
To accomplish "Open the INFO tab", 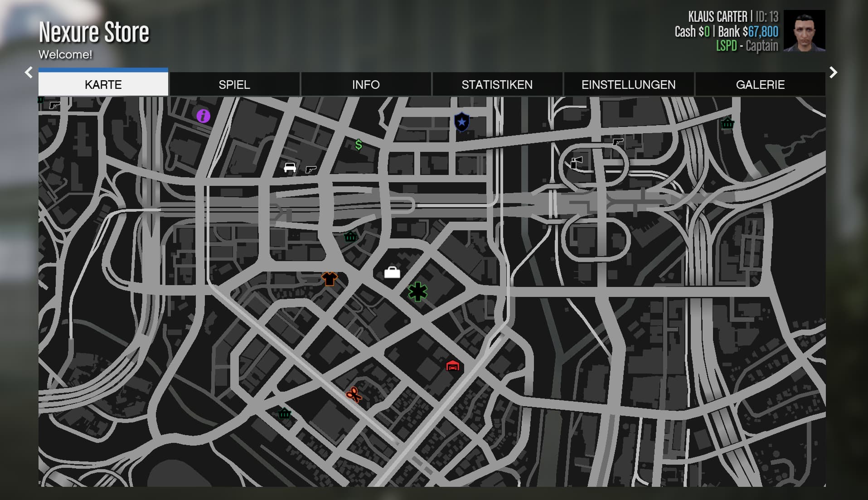I will tap(366, 84).
